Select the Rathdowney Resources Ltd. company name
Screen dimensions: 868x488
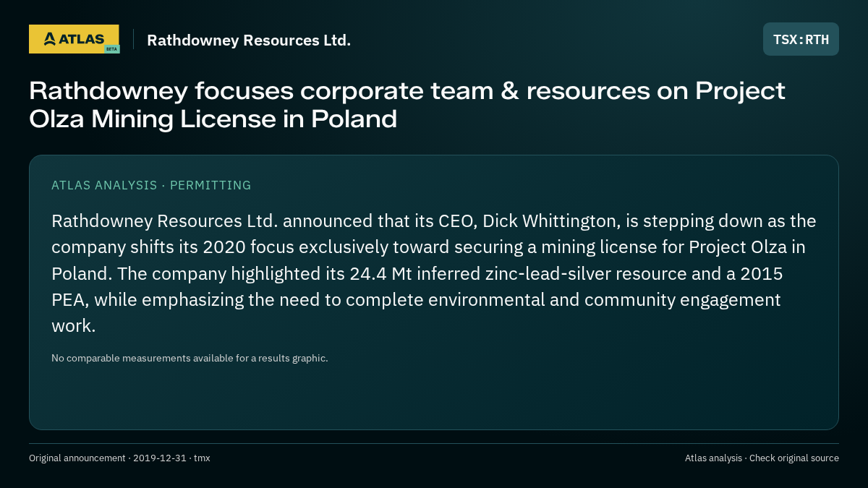pos(249,40)
